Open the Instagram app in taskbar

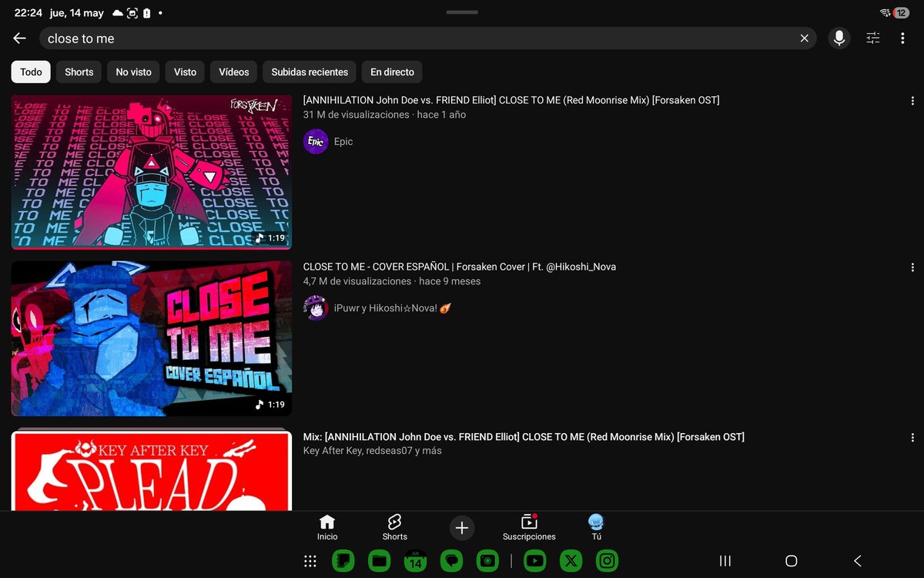(x=608, y=561)
